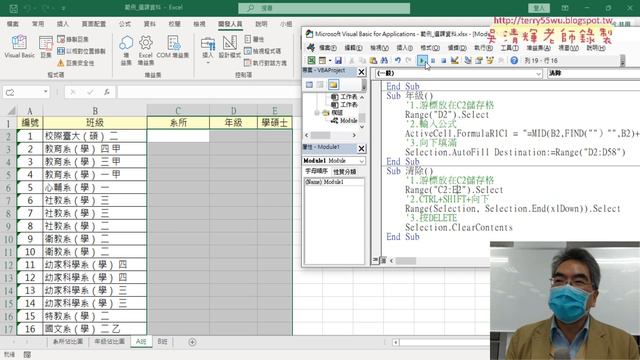This screenshot has width=640, height=360.
Task: Click Insert UserForm icon in VBA toolbar
Action: [322, 60]
